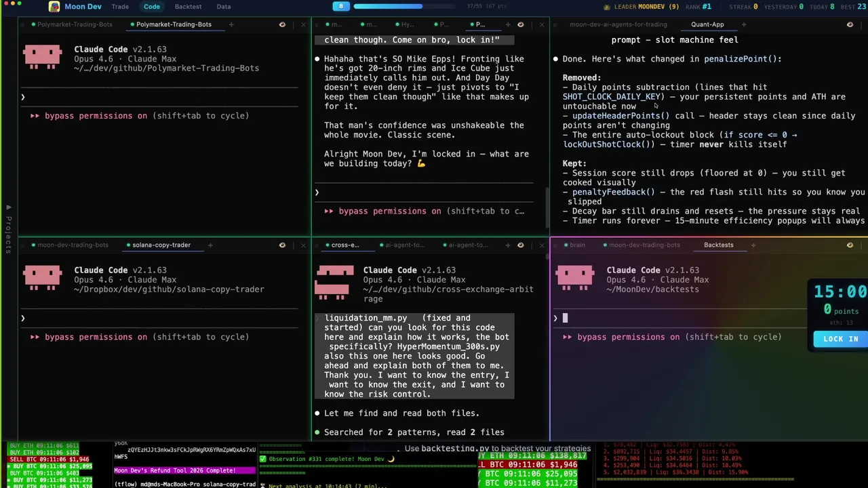Click the 'lockOutShotClock()' text

coord(608,144)
